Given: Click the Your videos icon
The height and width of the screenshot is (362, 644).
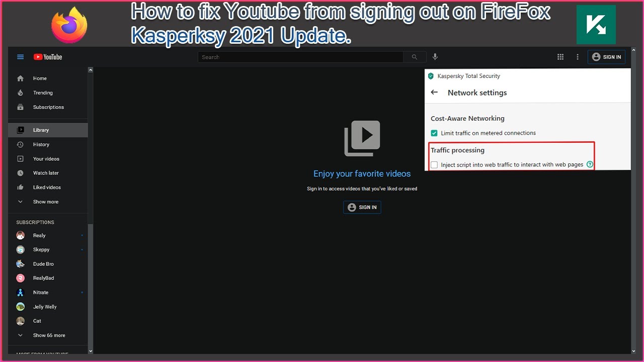Looking at the screenshot, I should 20,159.
